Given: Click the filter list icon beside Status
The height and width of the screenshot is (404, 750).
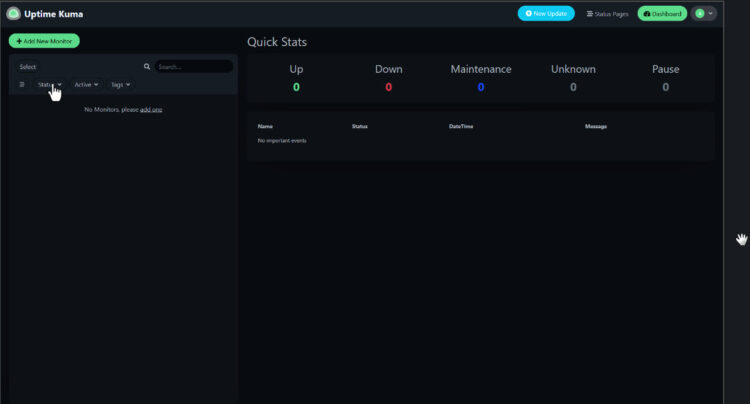Looking at the screenshot, I should coord(22,85).
